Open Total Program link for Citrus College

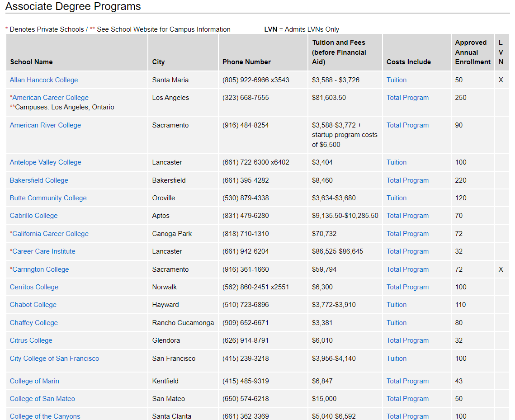[x=407, y=340]
